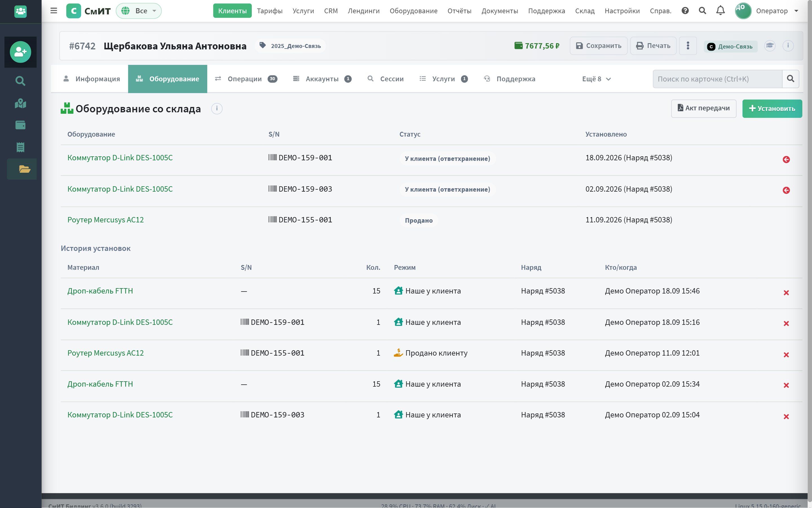Viewport: 812px width, 508px height.
Task: Open the Оборудование top menu
Action: click(413, 11)
